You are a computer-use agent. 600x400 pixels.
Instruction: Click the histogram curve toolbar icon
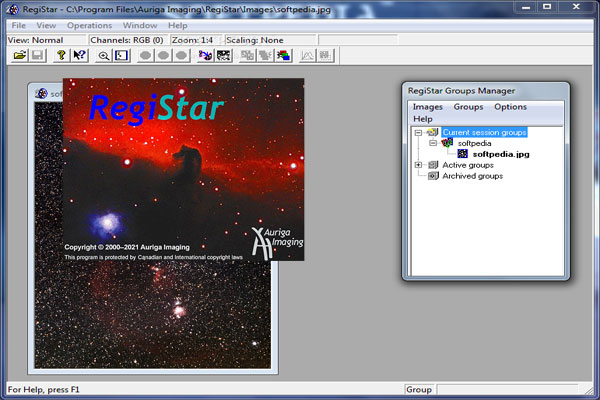click(307, 56)
